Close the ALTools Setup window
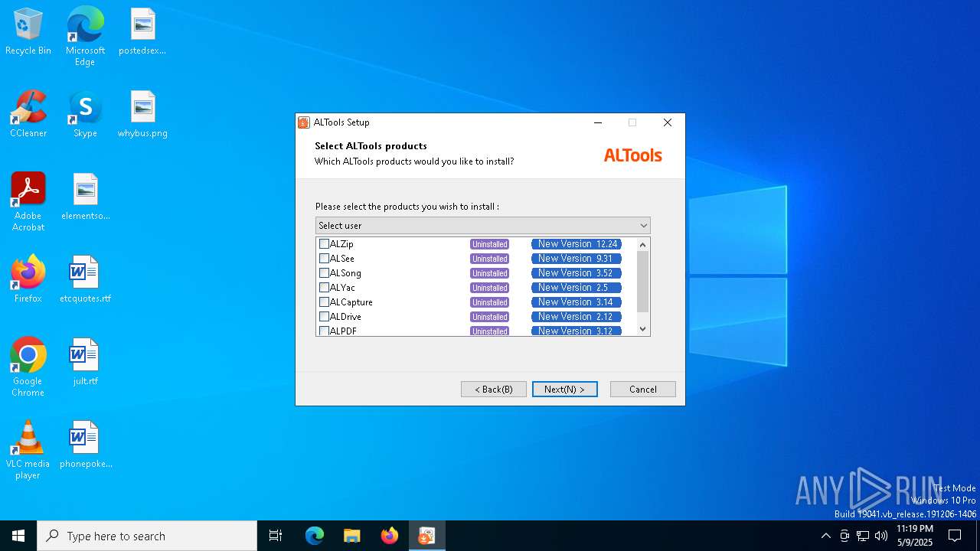Image resolution: width=980 pixels, height=551 pixels. 668,122
